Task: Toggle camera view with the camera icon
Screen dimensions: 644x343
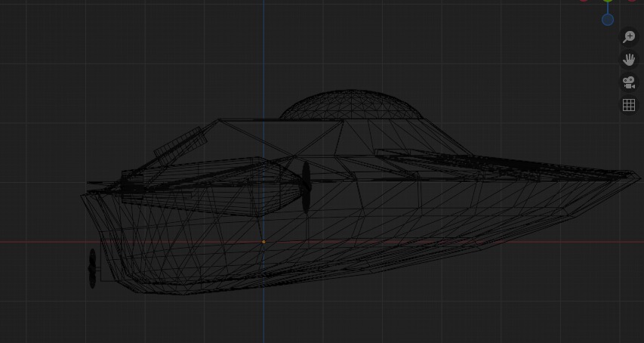Action: pyautogui.click(x=629, y=82)
